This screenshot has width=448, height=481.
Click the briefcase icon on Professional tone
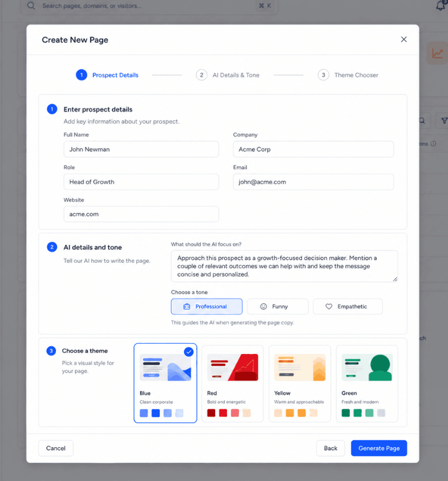click(187, 306)
